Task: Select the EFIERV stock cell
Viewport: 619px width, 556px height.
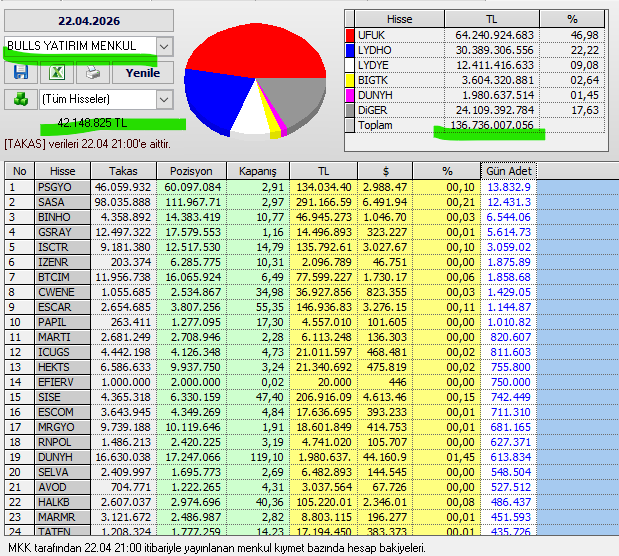Action: click(62, 382)
